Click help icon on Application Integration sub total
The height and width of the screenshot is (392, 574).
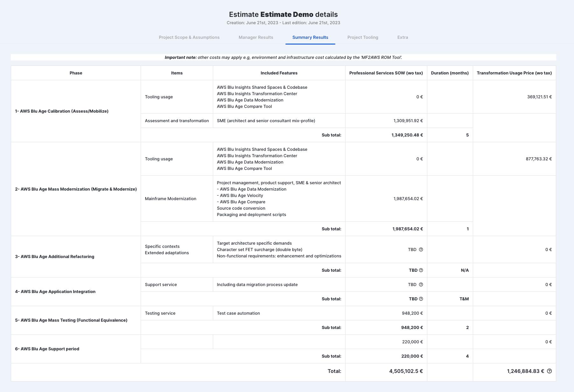coord(421,299)
